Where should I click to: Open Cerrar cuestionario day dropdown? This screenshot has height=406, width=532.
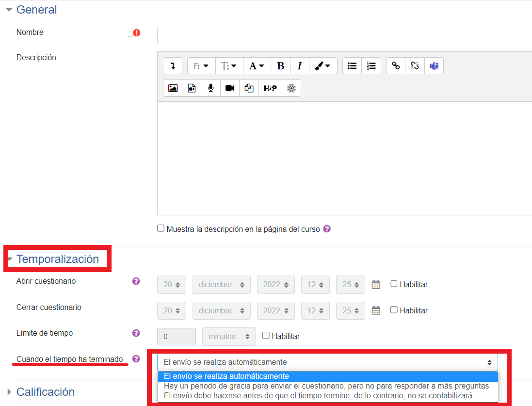coord(172,310)
